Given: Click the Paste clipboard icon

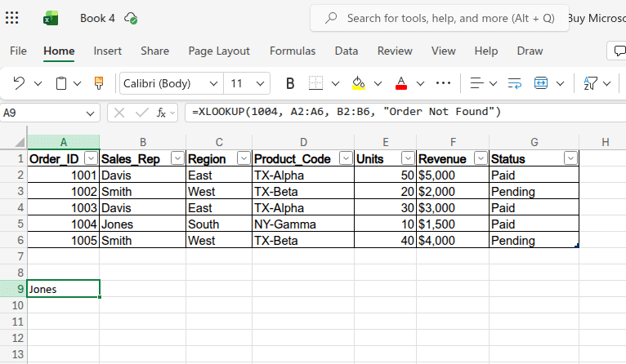Looking at the screenshot, I should [61, 83].
